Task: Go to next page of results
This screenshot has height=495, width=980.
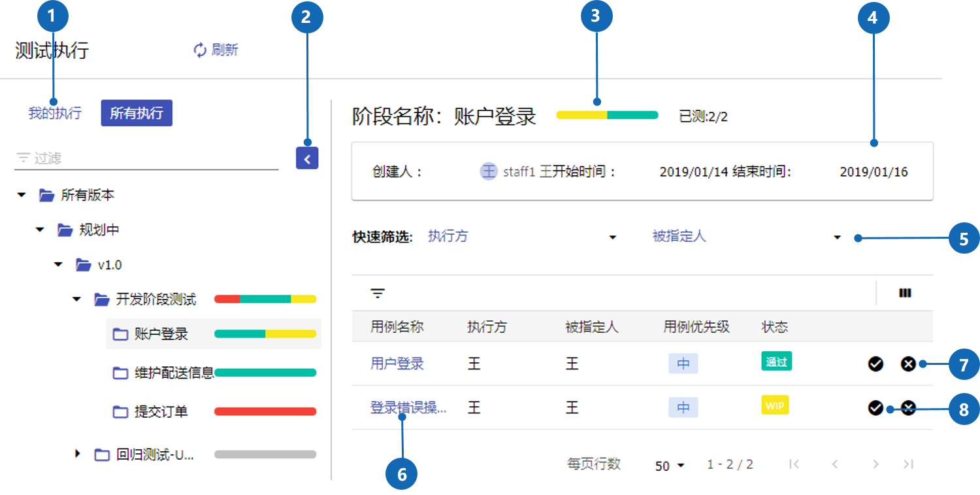Action: tap(875, 464)
